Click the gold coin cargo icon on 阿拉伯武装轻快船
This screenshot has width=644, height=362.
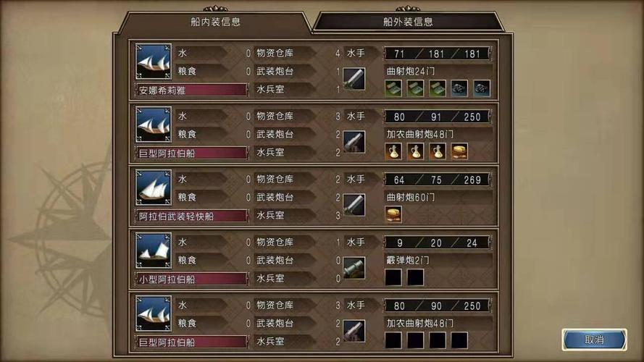[393, 214]
